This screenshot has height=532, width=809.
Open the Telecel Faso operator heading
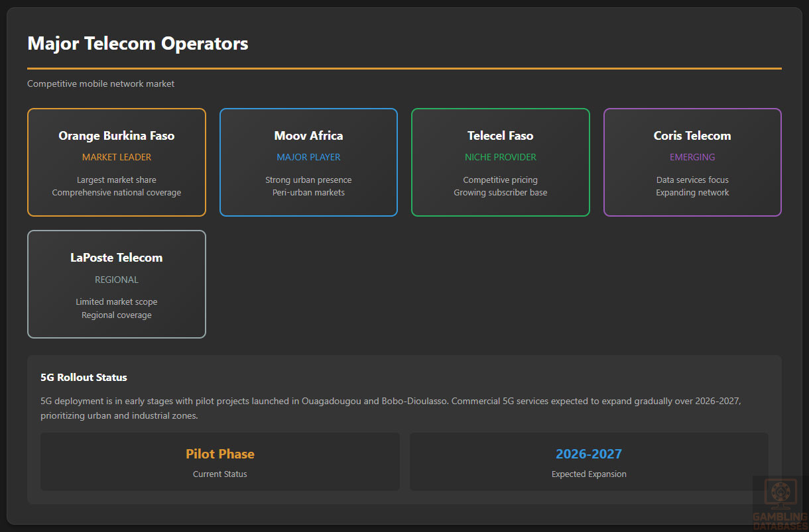pyautogui.click(x=500, y=136)
